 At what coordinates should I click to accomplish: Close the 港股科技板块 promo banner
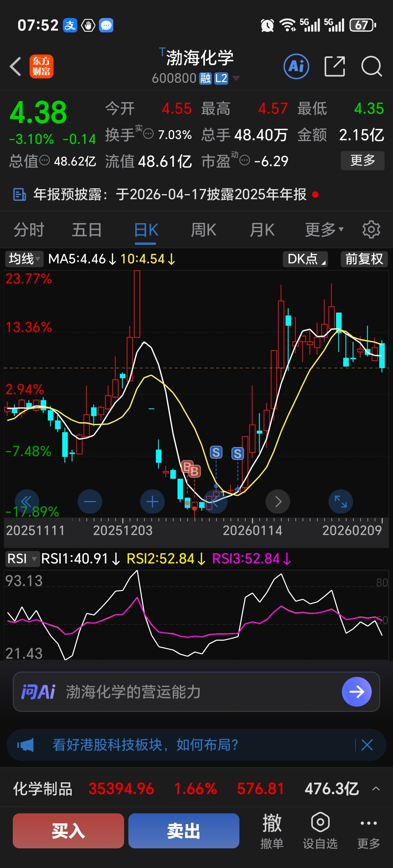367,745
